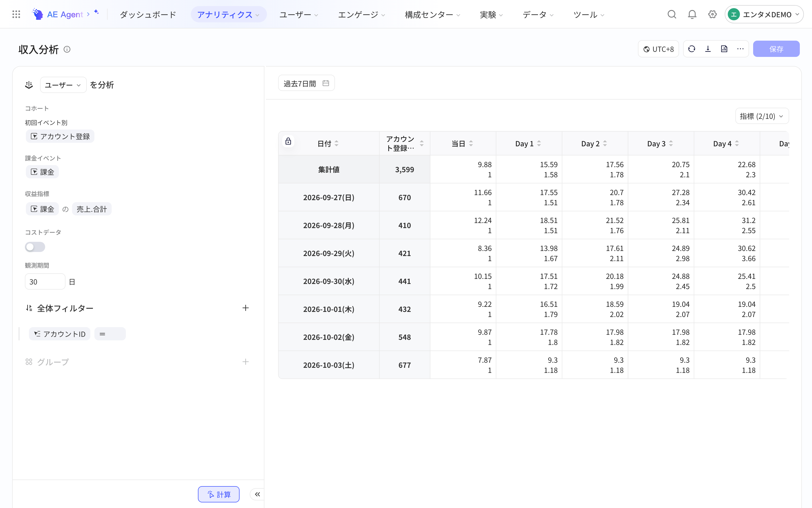Sort by the Day 3 column
812x508 pixels.
click(671, 144)
